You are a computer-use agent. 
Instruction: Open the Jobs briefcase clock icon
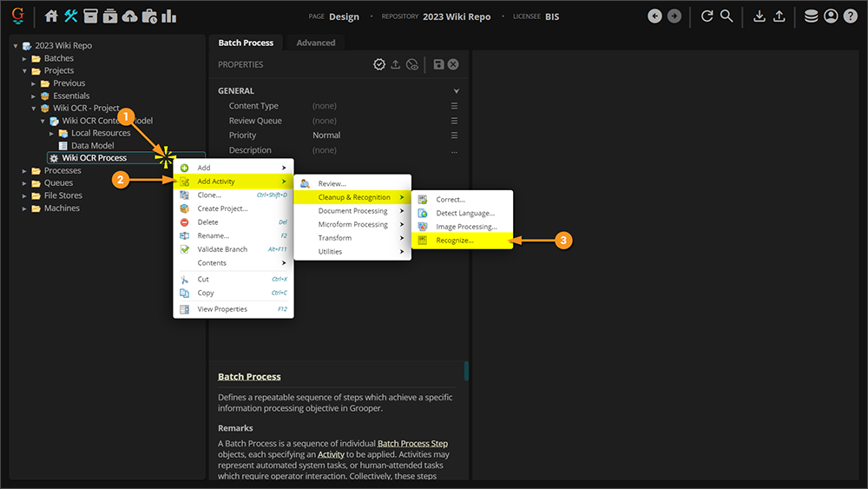tap(149, 16)
